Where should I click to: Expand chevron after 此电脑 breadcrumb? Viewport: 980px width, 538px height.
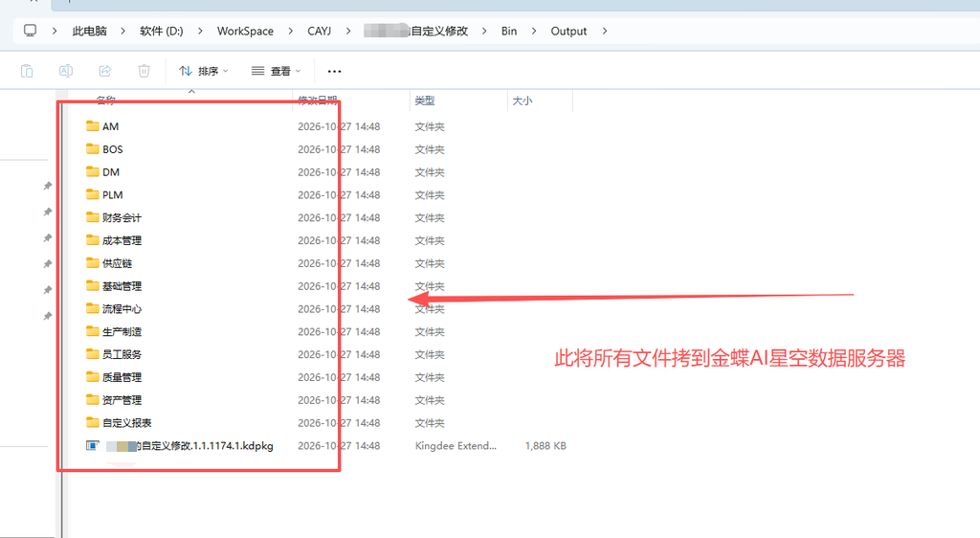tap(123, 32)
